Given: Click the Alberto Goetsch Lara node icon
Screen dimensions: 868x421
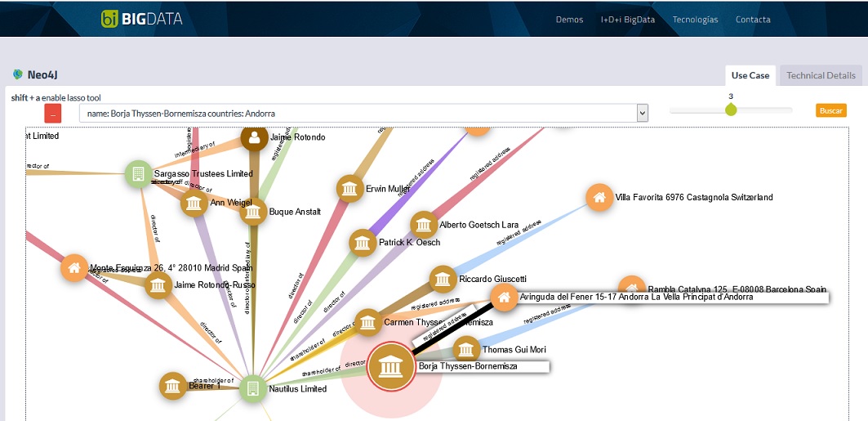Looking at the screenshot, I should pyautogui.click(x=424, y=225).
